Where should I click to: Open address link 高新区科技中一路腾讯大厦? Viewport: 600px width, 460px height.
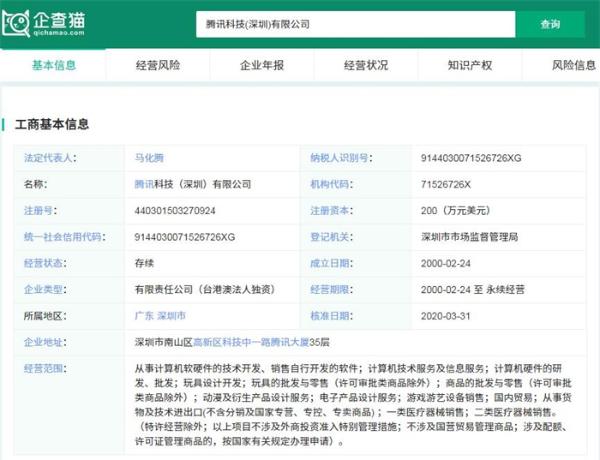click(x=251, y=342)
